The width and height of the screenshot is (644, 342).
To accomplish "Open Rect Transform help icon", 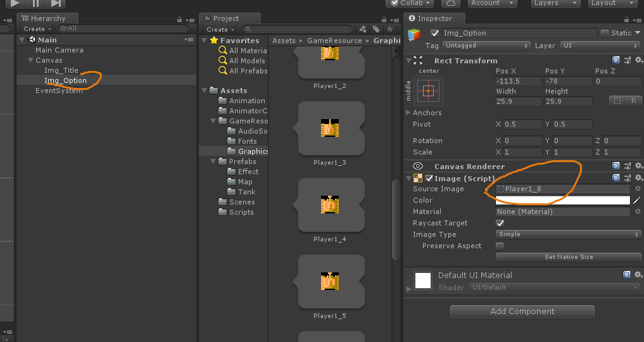I will 616,60.
